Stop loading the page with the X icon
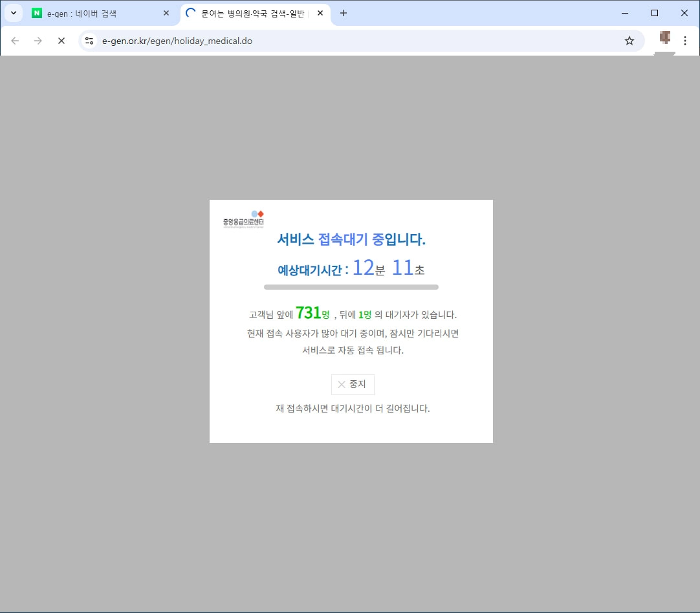 pos(61,40)
